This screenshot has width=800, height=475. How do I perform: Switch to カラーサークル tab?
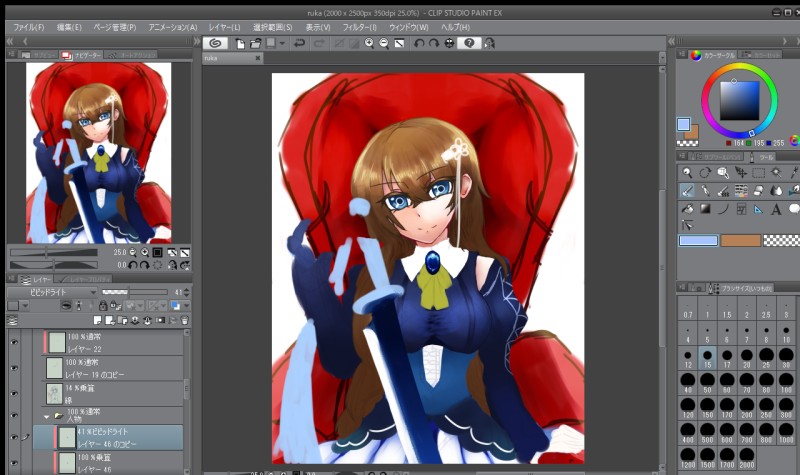click(713, 55)
